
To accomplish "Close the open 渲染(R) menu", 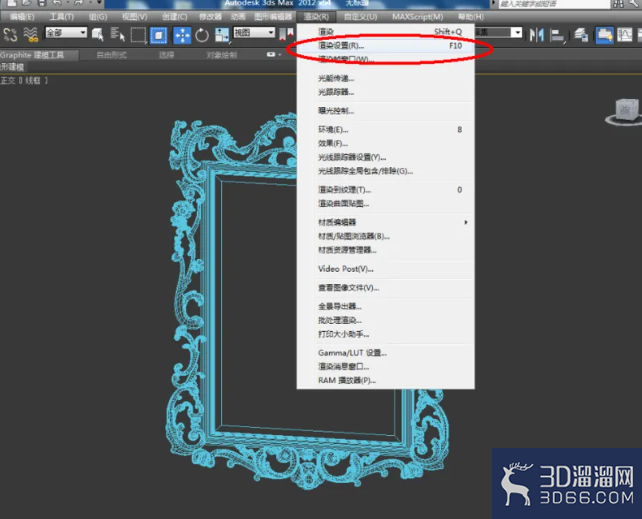I will click(x=316, y=17).
